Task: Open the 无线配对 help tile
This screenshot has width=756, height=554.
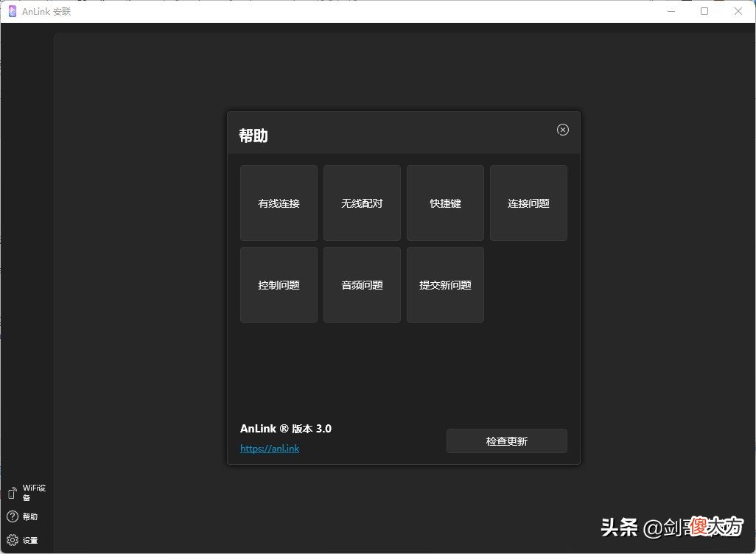Action: coord(362,203)
